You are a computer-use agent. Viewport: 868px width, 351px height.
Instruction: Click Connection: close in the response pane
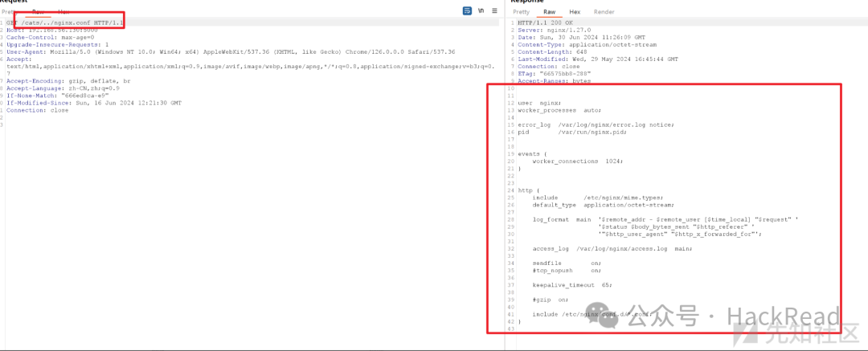(549, 66)
